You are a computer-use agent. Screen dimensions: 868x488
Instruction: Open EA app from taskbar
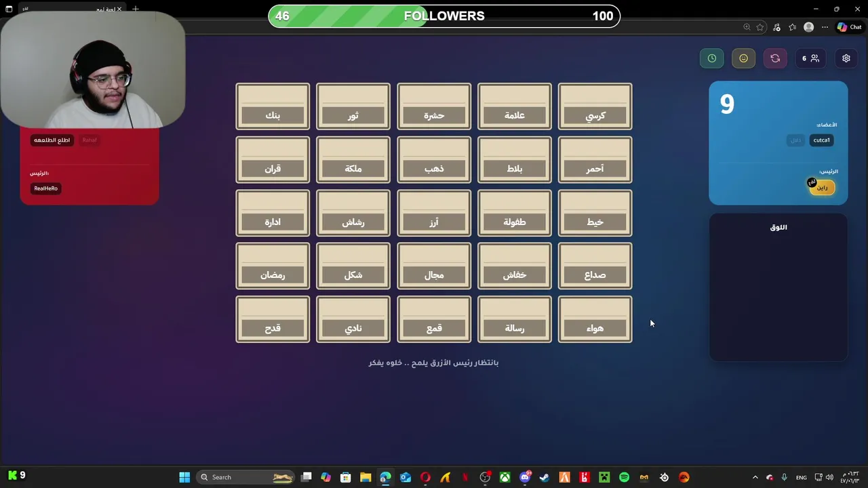684,477
